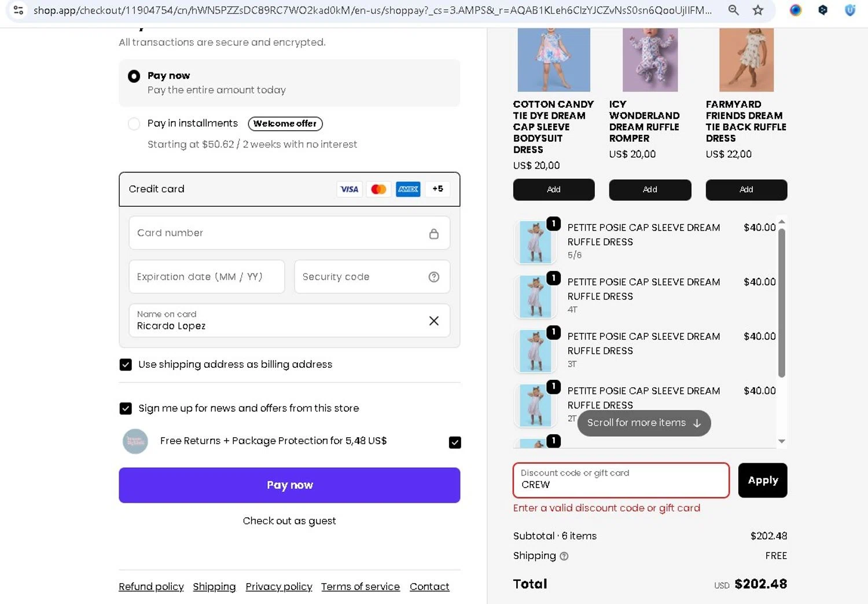Image resolution: width=868 pixels, height=604 pixels.
Task: Click the package protection logo icon
Action: [135, 441]
